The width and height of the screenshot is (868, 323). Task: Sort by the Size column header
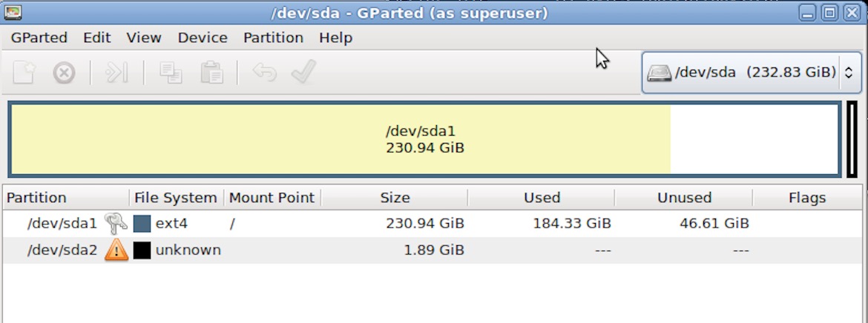395,198
